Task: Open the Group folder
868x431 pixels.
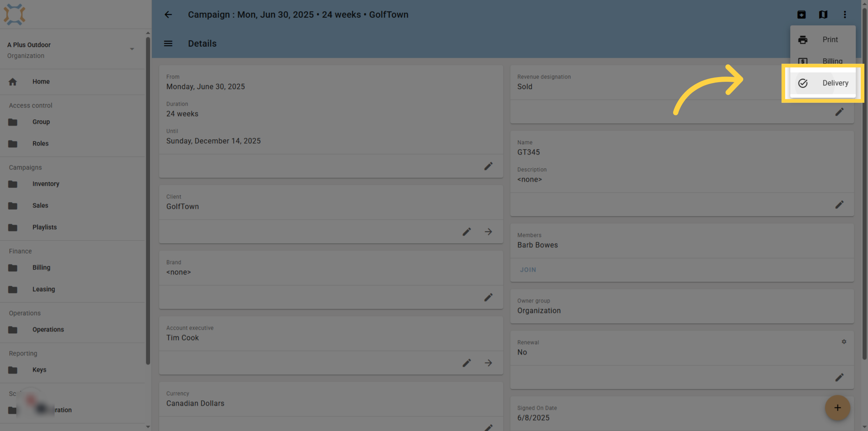Action: pyautogui.click(x=72, y=122)
